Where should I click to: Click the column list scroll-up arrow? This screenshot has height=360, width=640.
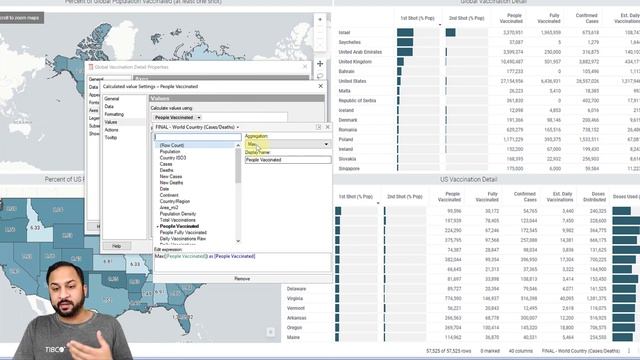click(238, 145)
